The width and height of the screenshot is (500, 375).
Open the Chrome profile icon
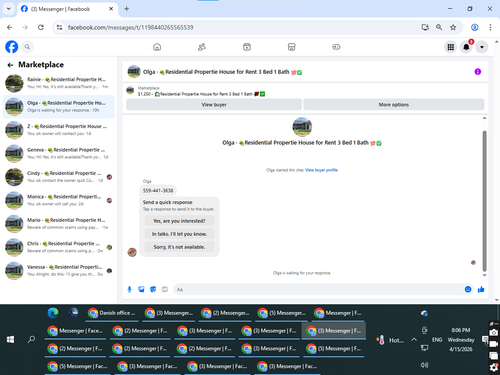pos(475,27)
